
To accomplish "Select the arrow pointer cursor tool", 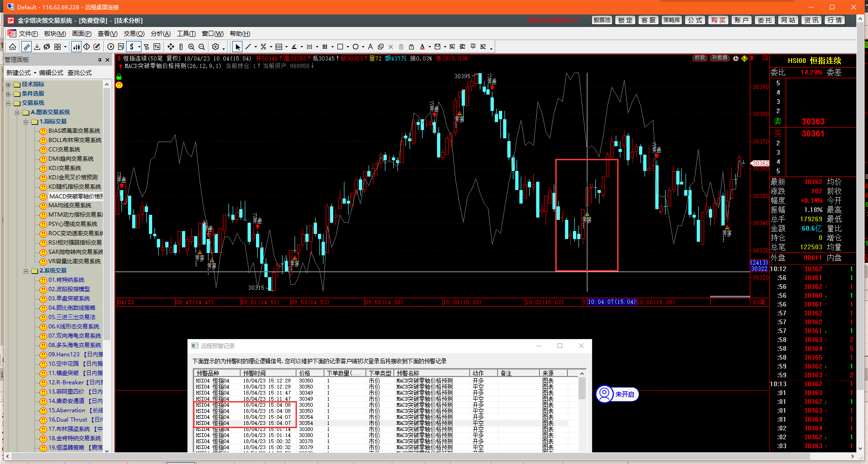I will coord(238,47).
